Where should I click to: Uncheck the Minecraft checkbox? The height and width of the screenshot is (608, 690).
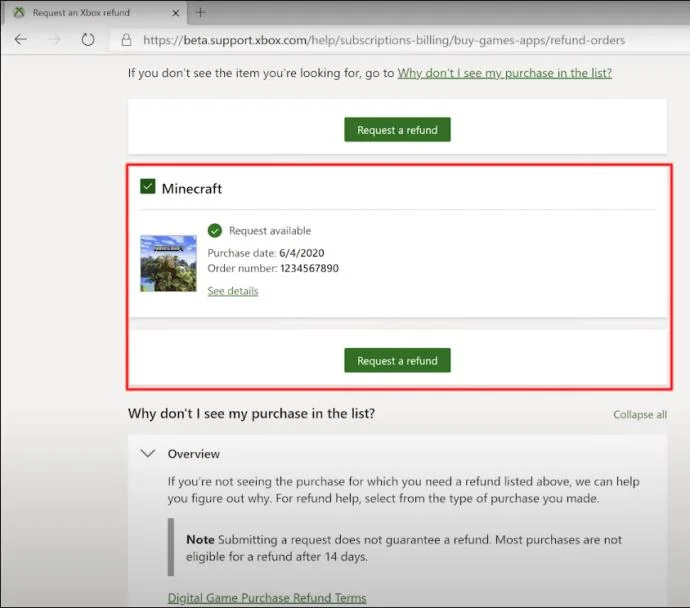pyautogui.click(x=147, y=187)
